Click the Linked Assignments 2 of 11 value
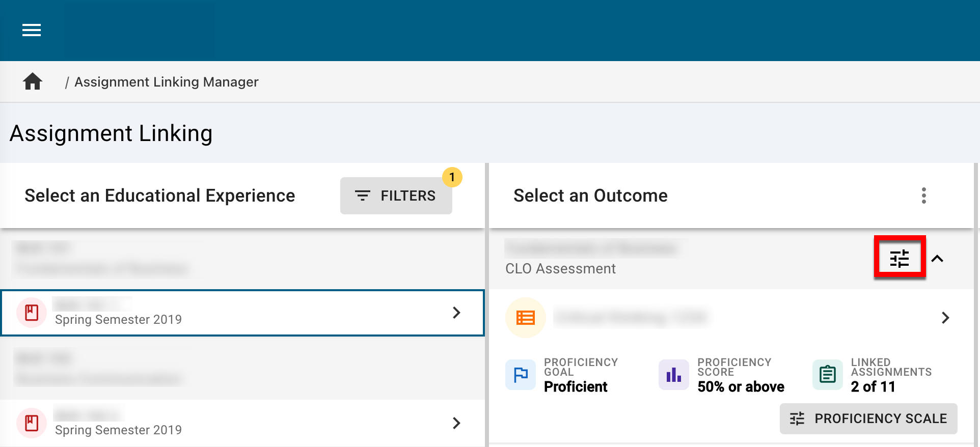 [873, 387]
